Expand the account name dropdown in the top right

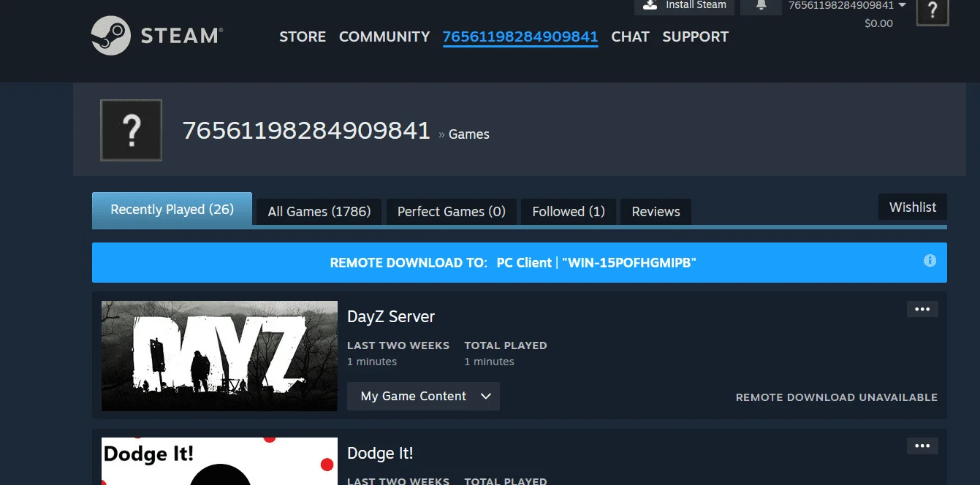coord(847,5)
